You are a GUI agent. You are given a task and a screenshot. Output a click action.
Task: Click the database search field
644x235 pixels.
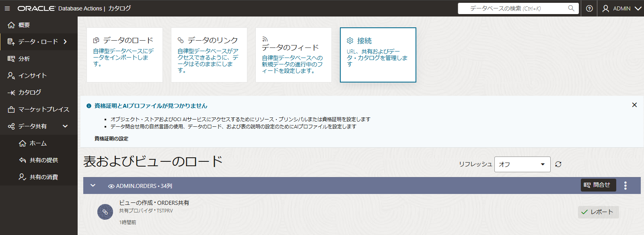click(518, 8)
